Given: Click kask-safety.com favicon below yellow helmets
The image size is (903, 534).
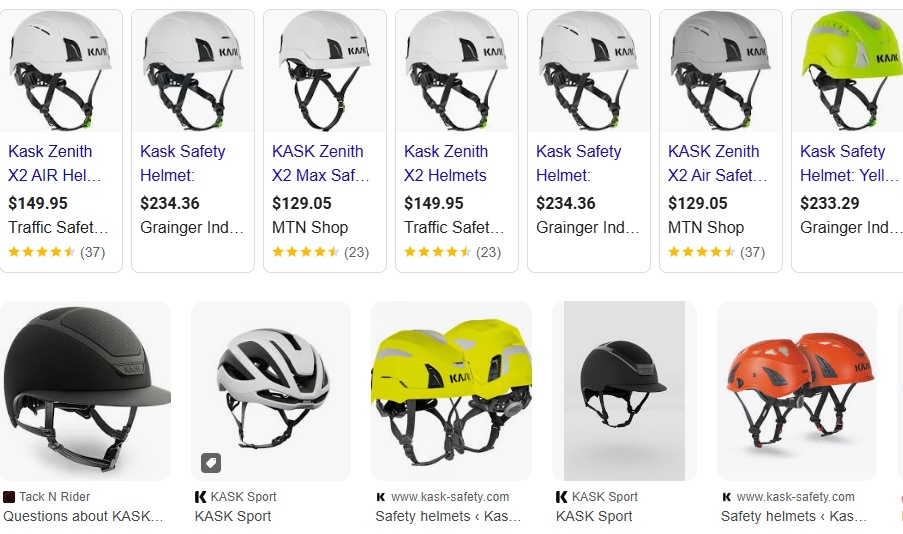Looking at the screenshot, I should 381,497.
